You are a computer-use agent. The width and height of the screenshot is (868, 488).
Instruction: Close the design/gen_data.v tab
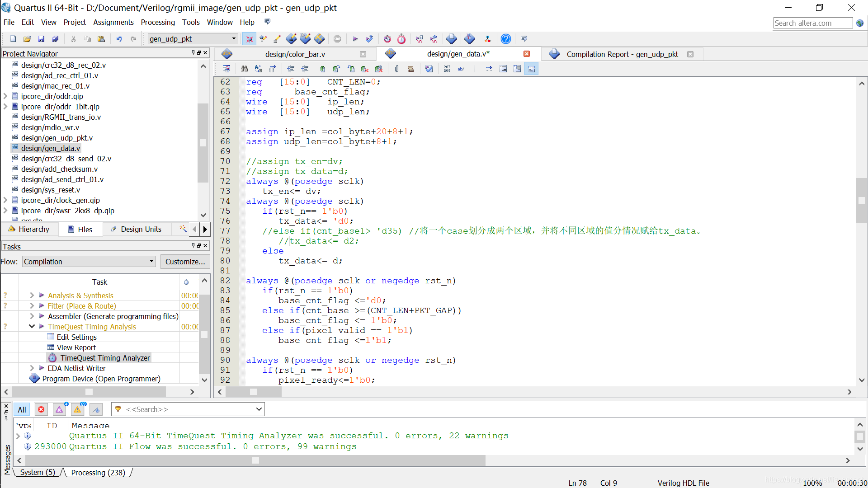[527, 54]
